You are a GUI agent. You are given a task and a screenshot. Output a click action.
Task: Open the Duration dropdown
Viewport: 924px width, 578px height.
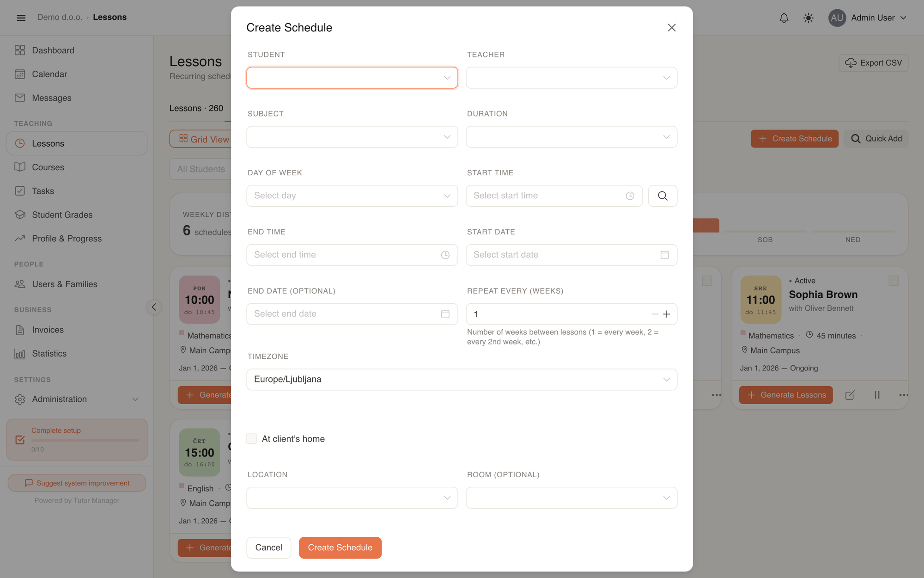[x=571, y=137]
